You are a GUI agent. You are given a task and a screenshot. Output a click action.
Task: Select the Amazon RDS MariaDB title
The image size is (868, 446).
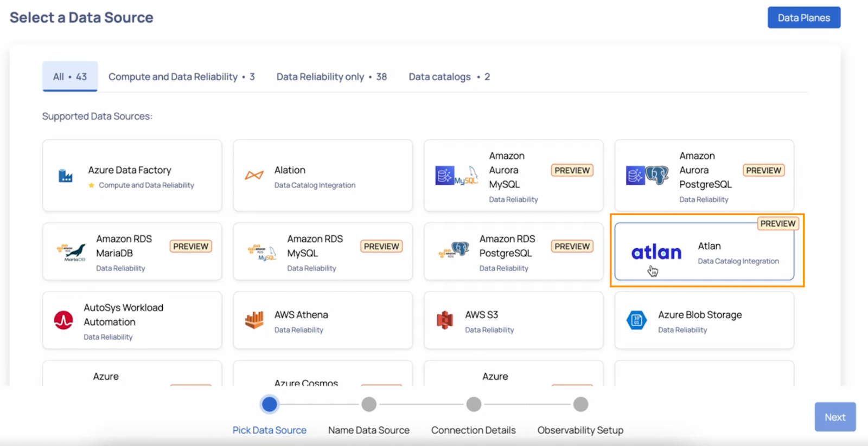[124, 246]
